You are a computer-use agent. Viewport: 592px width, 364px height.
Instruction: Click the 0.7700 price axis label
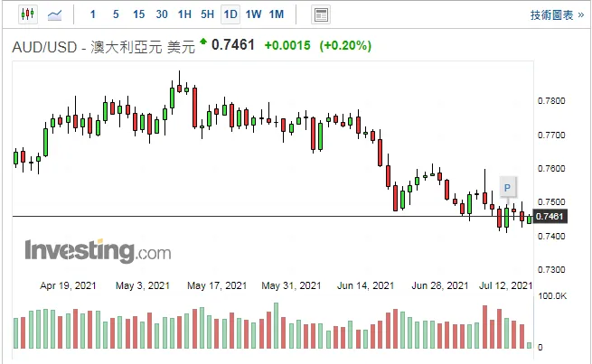(551, 135)
